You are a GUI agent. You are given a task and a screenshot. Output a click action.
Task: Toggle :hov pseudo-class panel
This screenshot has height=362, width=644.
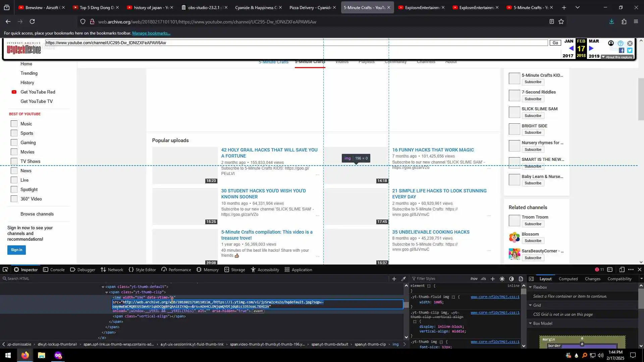pyautogui.click(x=474, y=279)
